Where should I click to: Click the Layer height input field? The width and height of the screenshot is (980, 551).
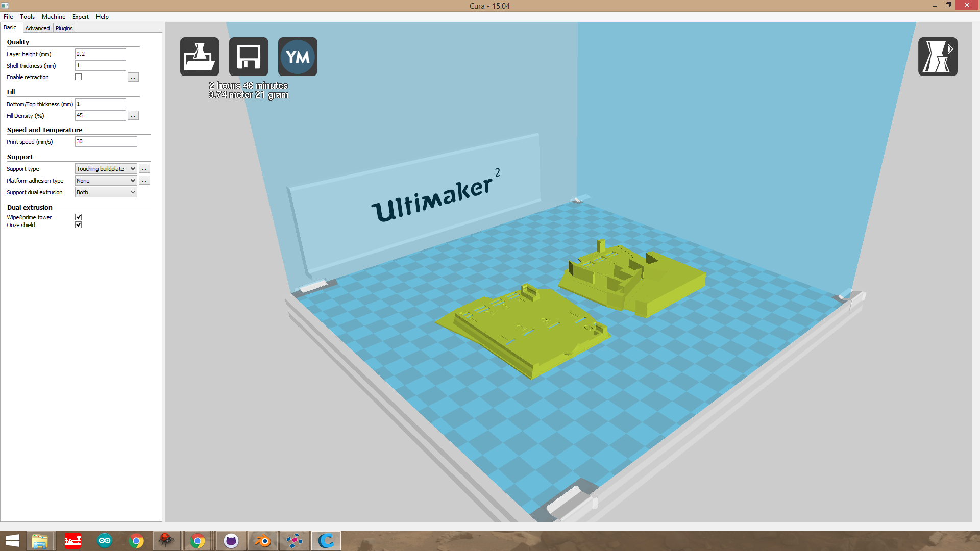pyautogui.click(x=100, y=54)
